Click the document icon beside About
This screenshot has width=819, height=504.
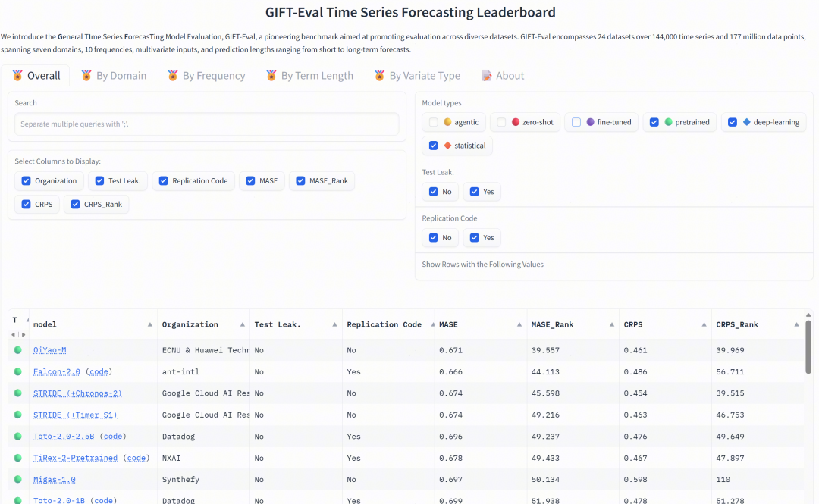pos(487,75)
